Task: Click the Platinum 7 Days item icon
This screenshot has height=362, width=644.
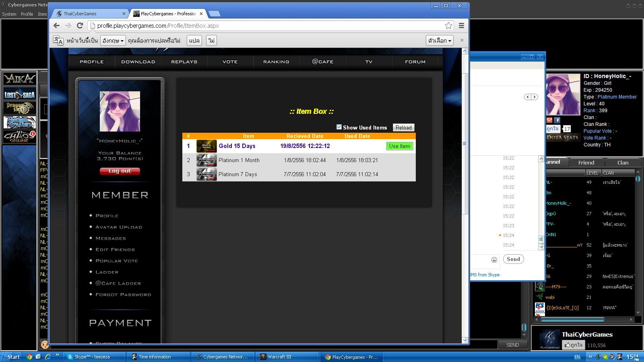Action: pyautogui.click(x=206, y=174)
